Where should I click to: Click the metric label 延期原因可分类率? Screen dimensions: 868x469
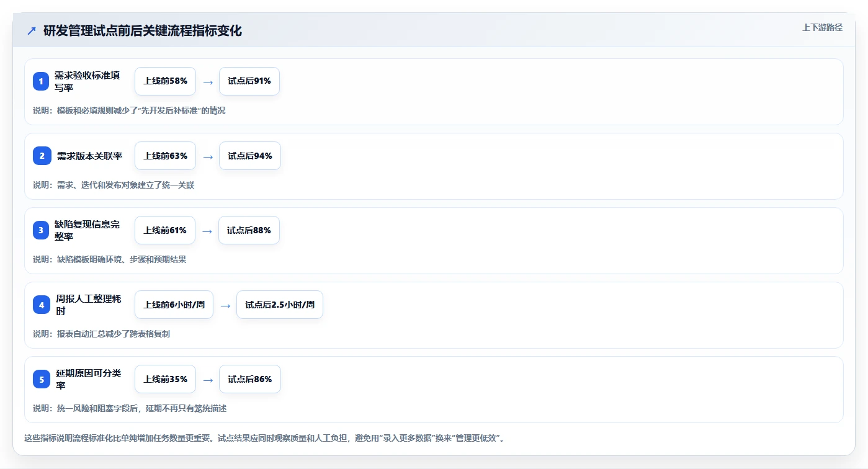[x=89, y=379]
